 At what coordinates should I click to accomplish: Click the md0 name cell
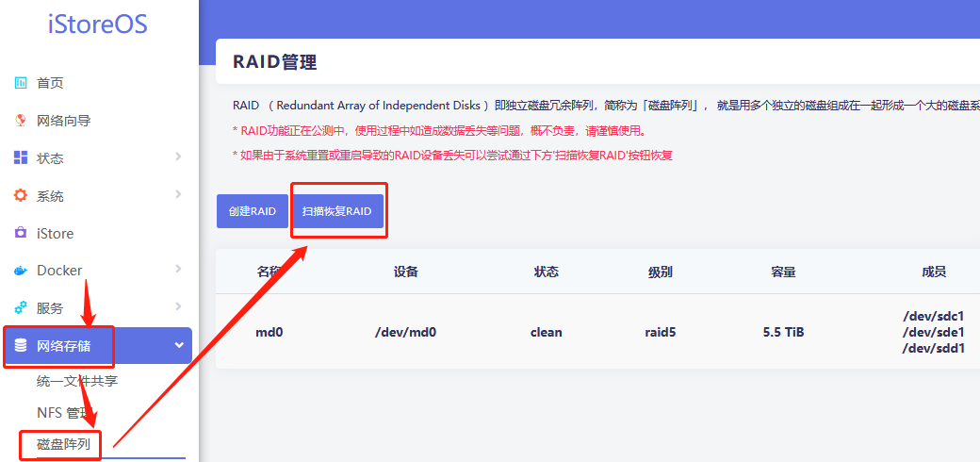[x=269, y=332]
